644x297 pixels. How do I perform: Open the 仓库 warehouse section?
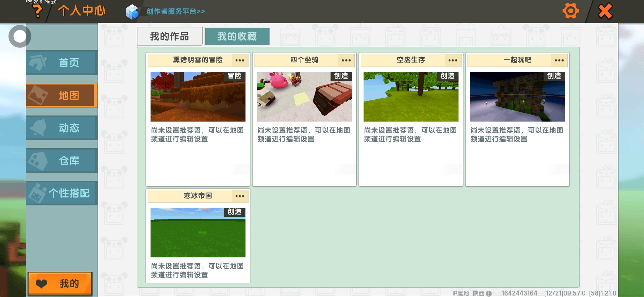pyautogui.click(x=62, y=161)
